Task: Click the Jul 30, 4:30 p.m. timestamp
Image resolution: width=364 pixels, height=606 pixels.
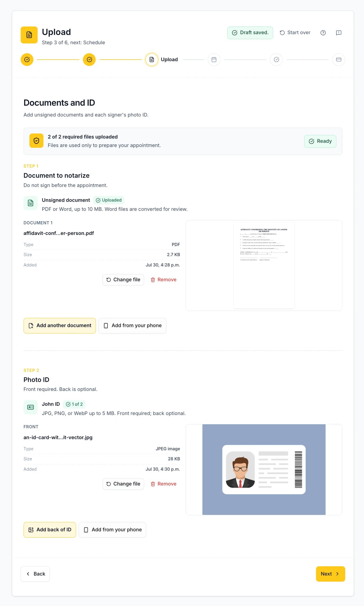Action: click(163, 469)
